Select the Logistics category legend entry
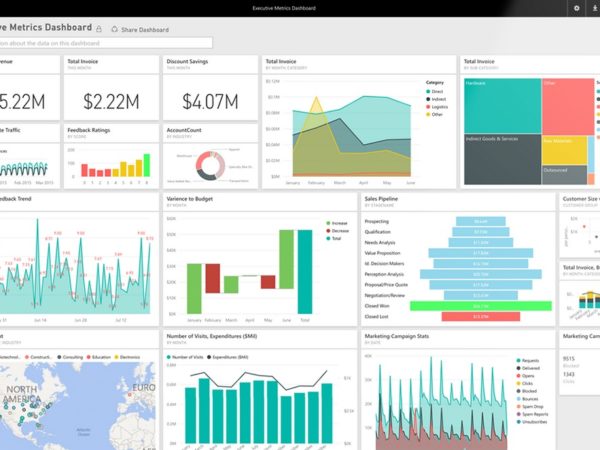The width and height of the screenshot is (600, 450). pos(437,107)
